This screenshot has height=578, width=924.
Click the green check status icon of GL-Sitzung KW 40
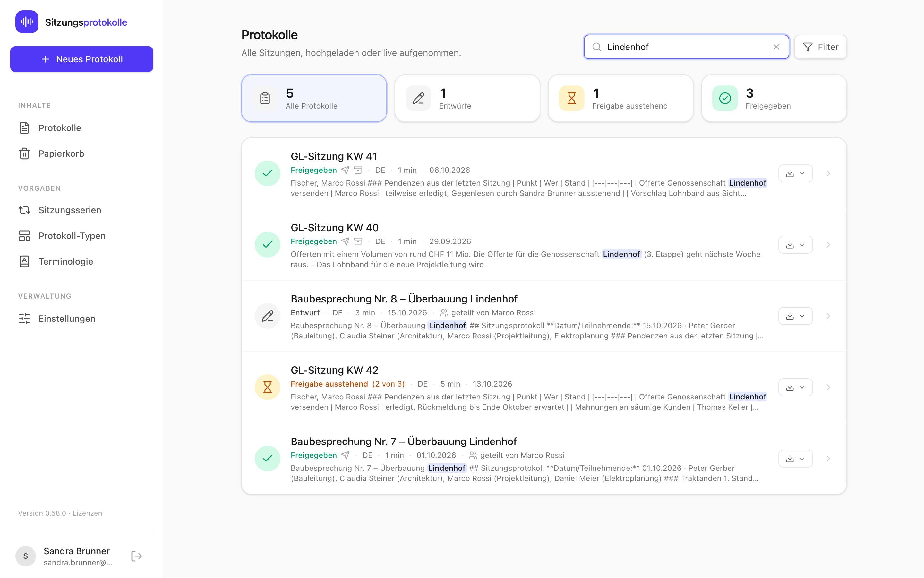pyautogui.click(x=267, y=245)
